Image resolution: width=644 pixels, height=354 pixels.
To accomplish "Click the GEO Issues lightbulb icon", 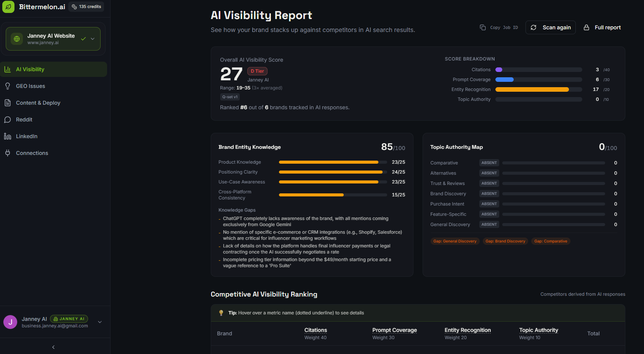I will click(8, 86).
